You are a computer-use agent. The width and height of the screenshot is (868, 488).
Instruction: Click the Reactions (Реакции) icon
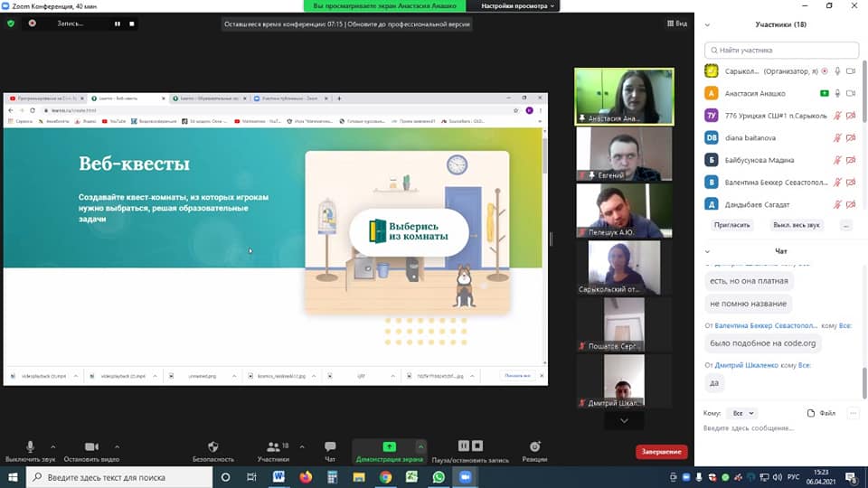click(x=534, y=447)
